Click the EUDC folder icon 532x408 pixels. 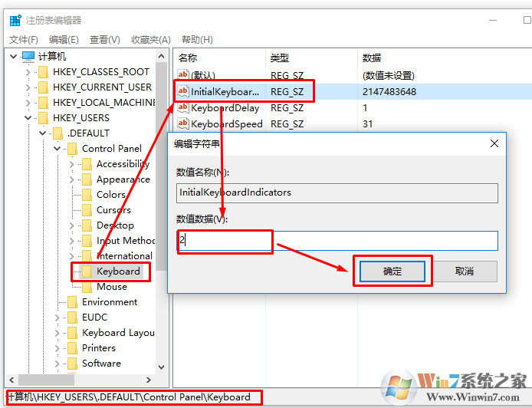coord(72,318)
